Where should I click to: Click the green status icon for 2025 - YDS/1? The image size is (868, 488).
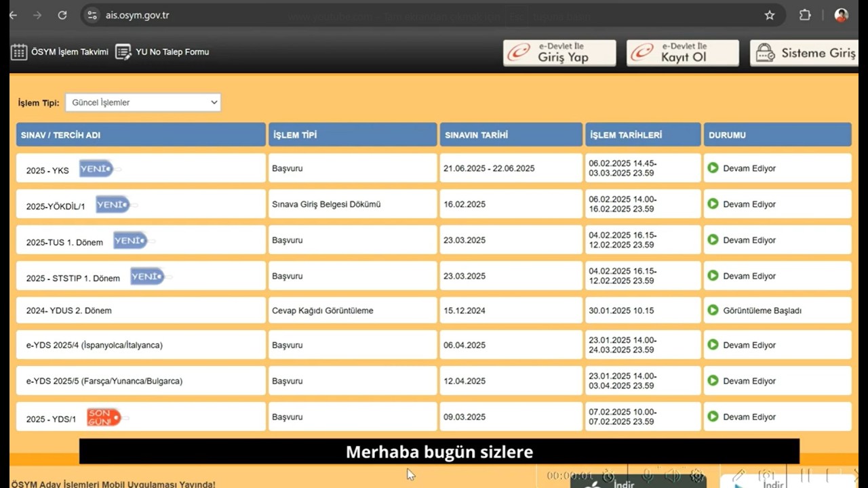tap(713, 416)
